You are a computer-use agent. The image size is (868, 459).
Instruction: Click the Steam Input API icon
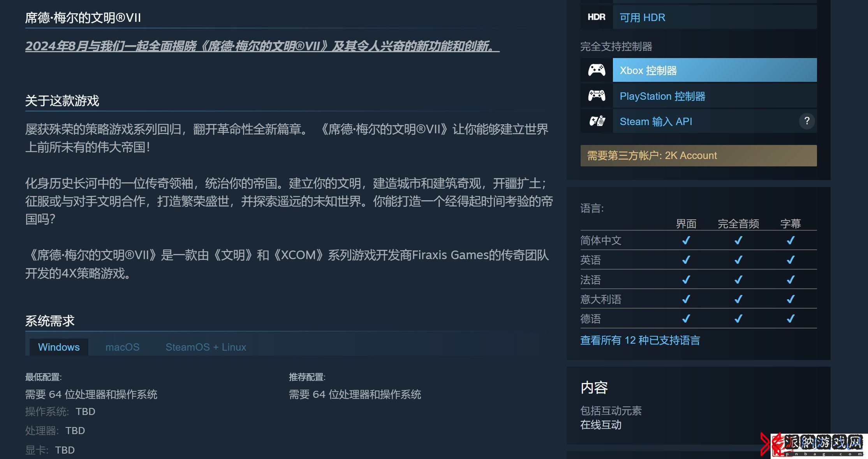tap(597, 121)
